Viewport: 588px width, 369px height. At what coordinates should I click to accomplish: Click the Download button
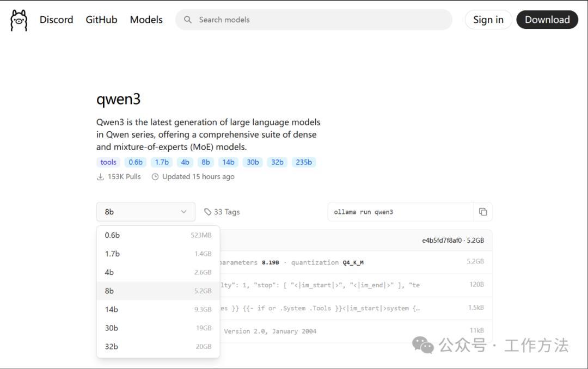[547, 20]
